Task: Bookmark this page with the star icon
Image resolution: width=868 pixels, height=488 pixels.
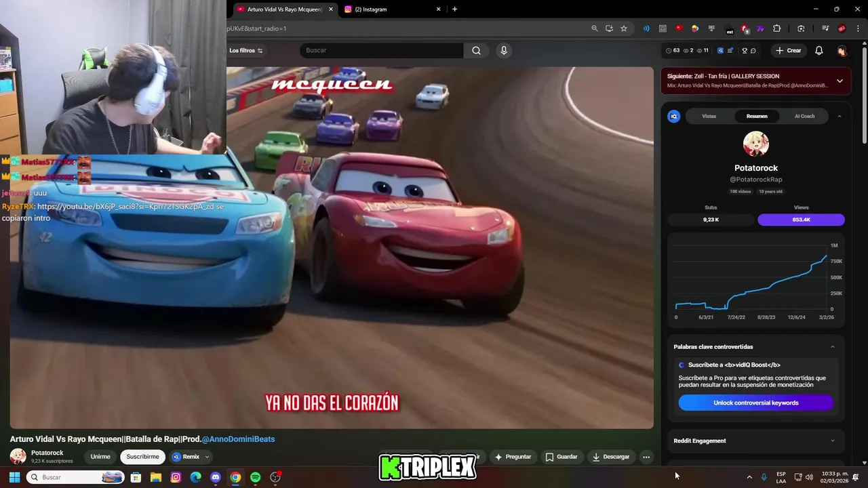Action: pyautogui.click(x=624, y=28)
